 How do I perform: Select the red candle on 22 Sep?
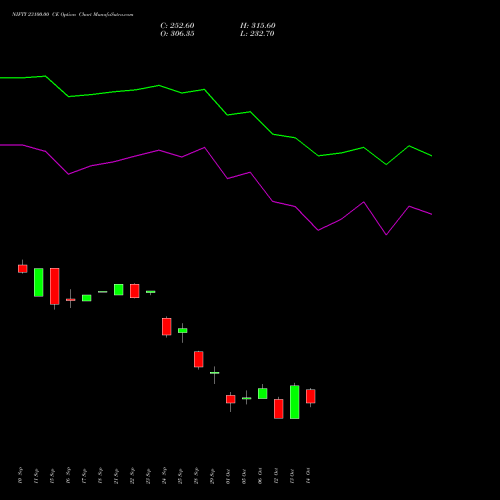pos(135,291)
